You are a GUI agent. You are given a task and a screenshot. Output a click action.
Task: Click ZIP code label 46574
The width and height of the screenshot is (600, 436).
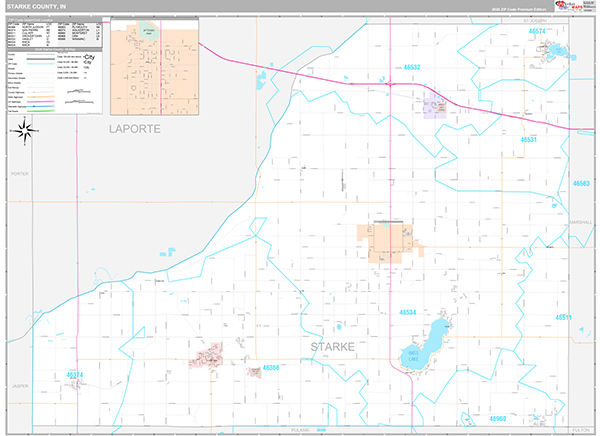537,31
